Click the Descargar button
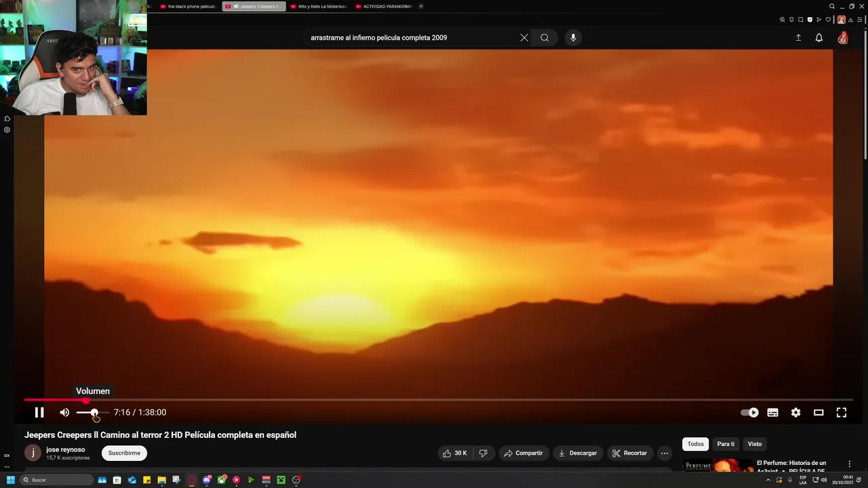The width and height of the screenshot is (868, 488). (578, 453)
